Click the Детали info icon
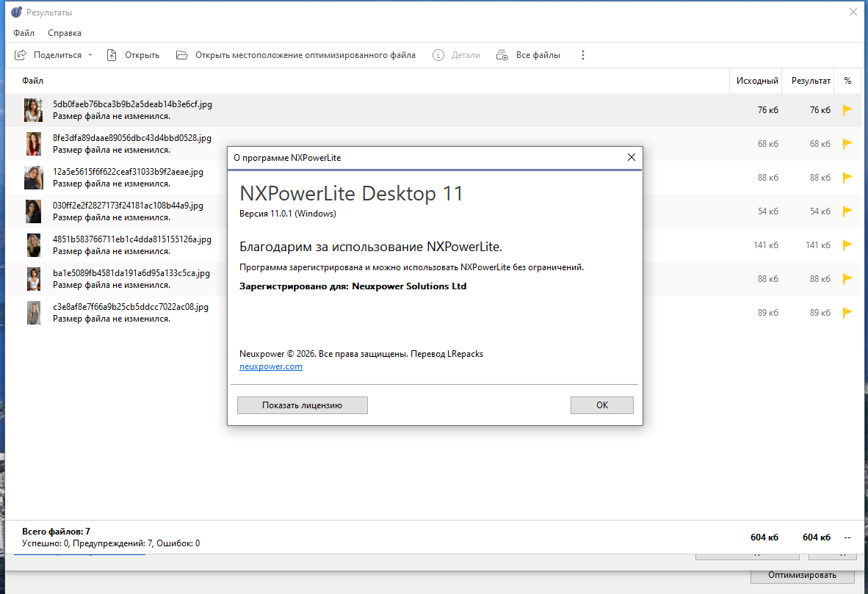 [438, 55]
